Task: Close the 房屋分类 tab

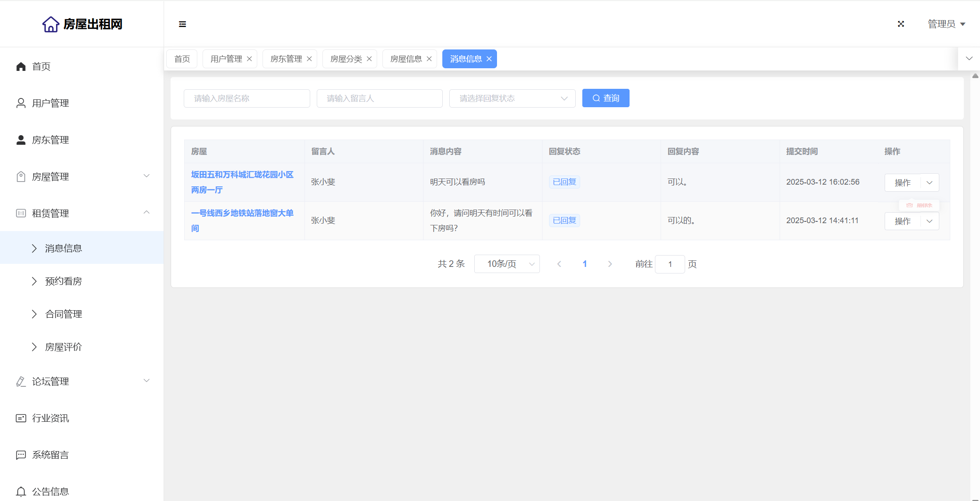Action: 369,59
